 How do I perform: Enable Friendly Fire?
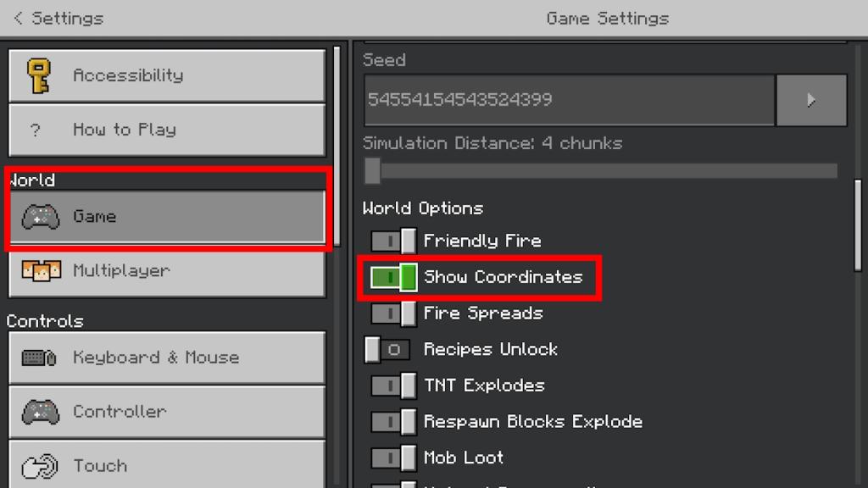(x=392, y=241)
